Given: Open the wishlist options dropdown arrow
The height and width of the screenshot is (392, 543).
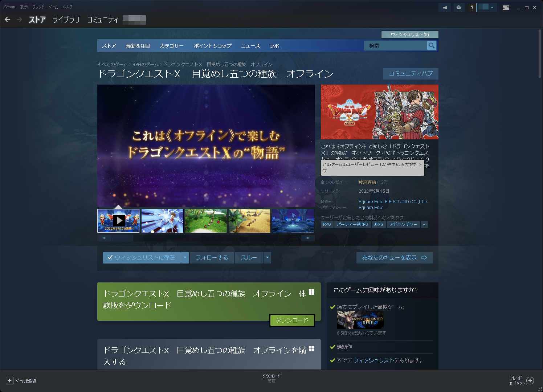Looking at the screenshot, I should [x=185, y=257].
